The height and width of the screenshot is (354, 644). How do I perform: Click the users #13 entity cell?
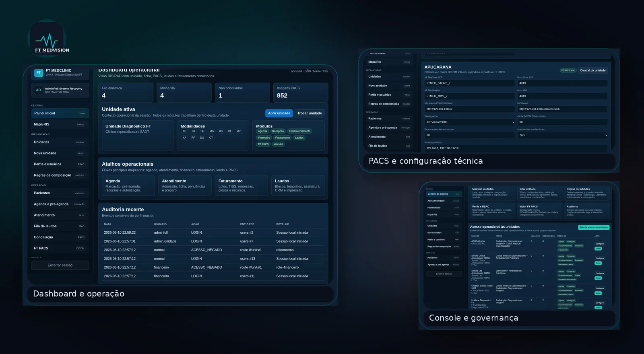248,259
